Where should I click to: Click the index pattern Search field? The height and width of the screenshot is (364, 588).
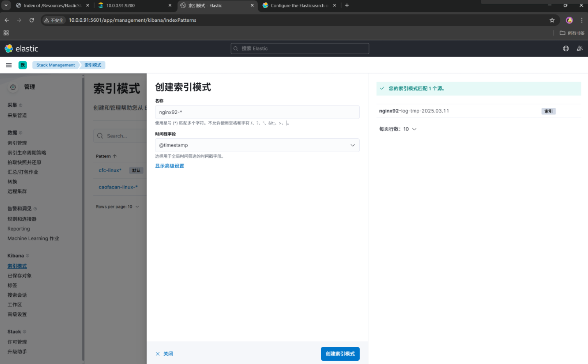coord(120,136)
